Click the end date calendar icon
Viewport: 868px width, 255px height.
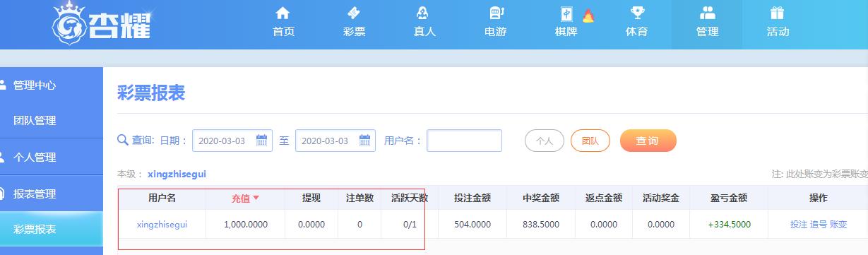point(366,140)
